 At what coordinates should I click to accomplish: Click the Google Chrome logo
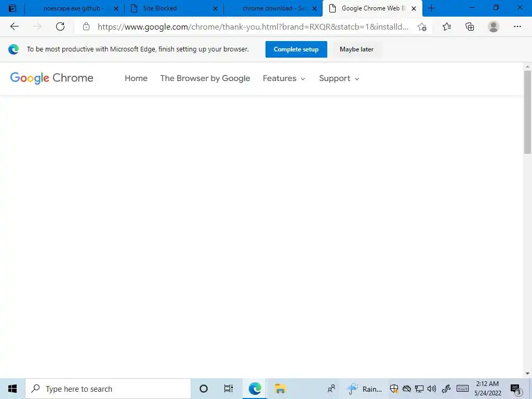tap(51, 78)
